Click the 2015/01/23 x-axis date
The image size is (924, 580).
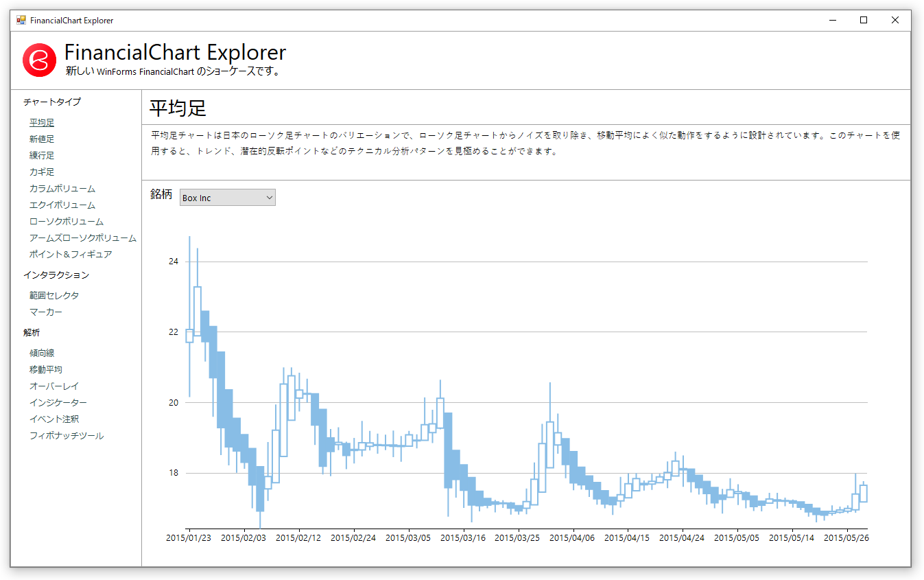[189, 538]
